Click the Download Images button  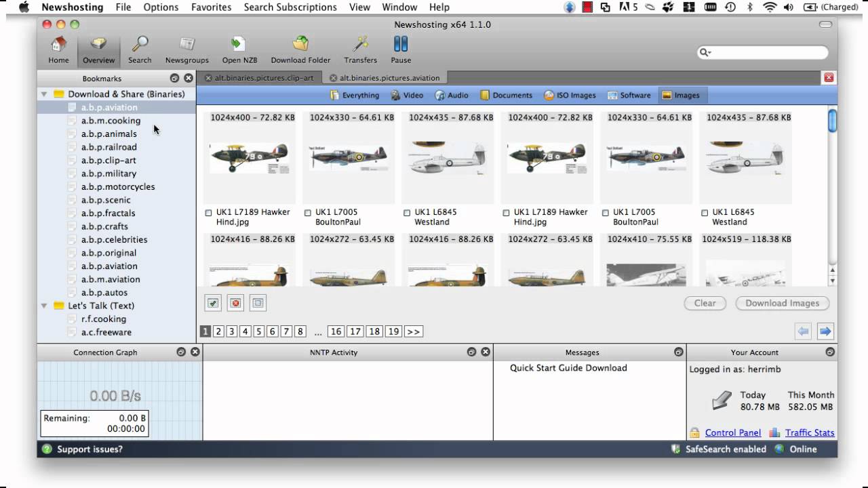pyautogui.click(x=783, y=303)
